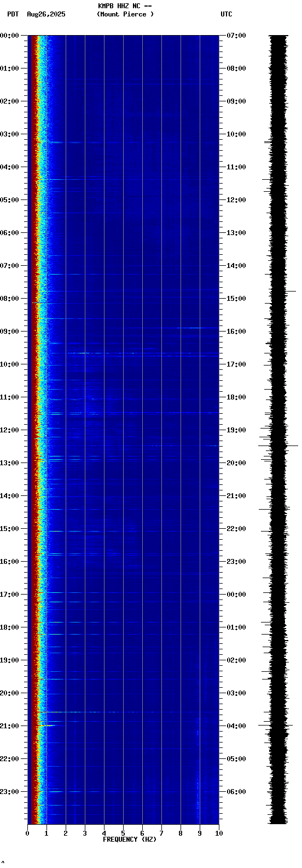Click the 03:00 PDT time label

pos(9,134)
